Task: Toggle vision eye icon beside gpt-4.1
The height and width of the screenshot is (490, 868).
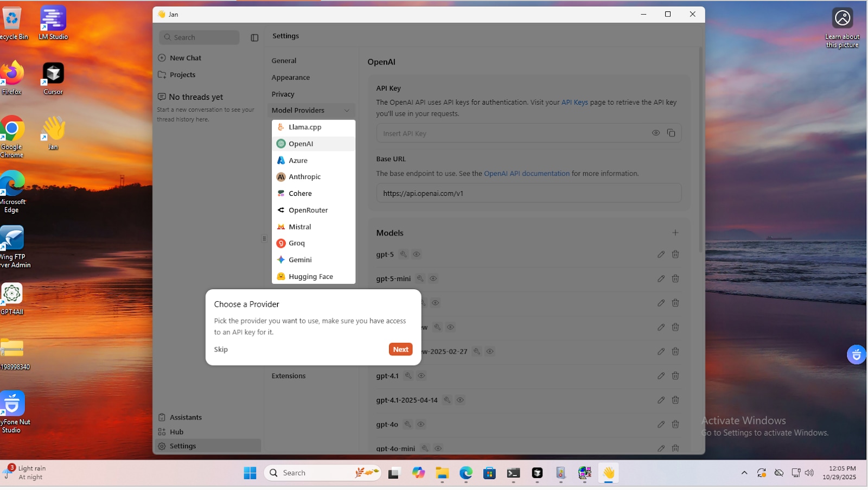Action: tap(422, 376)
